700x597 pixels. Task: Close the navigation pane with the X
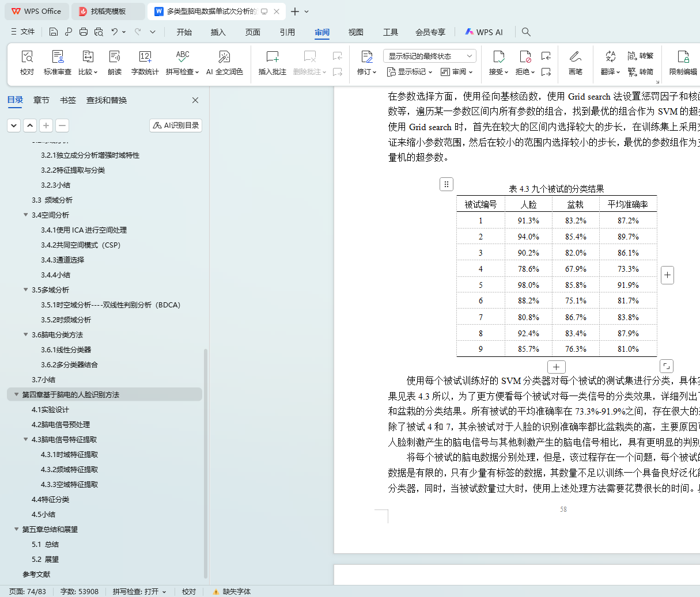[x=195, y=100]
